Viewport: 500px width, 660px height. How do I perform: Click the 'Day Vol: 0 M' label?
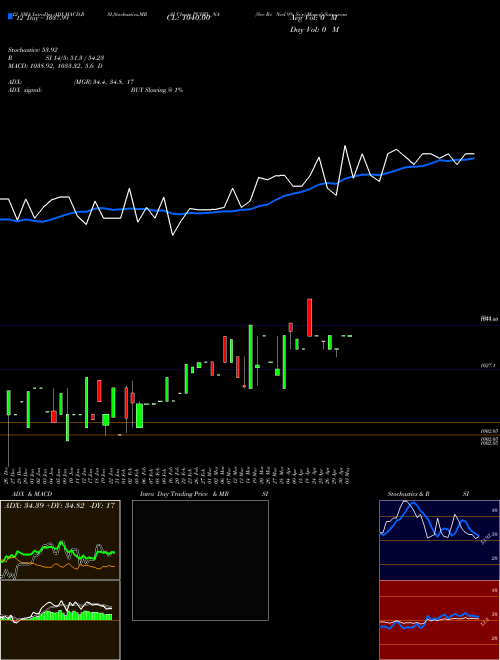[x=314, y=30]
